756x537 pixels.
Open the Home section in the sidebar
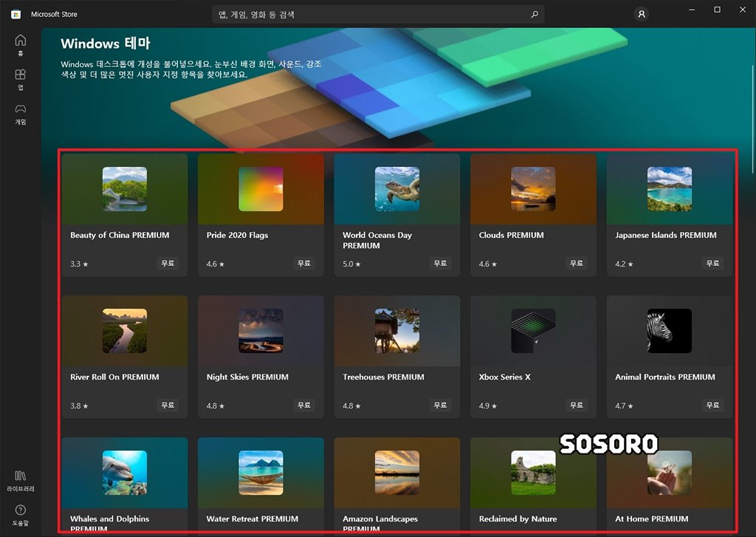coord(20,45)
